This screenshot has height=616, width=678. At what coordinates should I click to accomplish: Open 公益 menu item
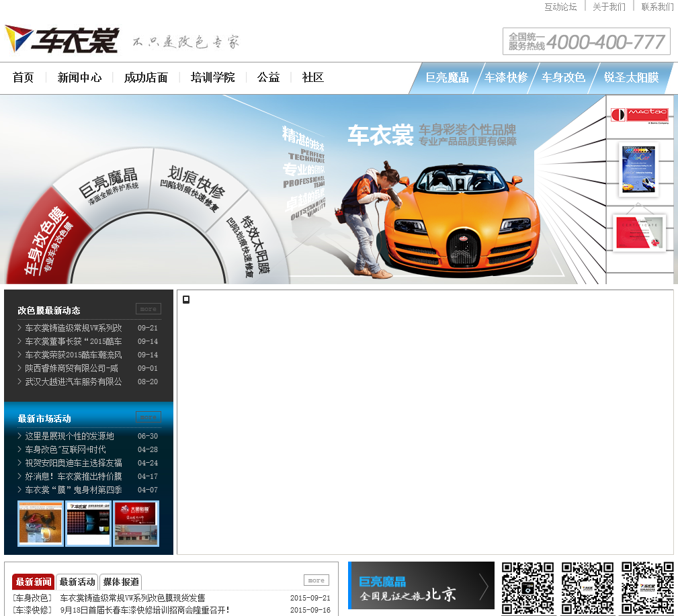point(269,77)
